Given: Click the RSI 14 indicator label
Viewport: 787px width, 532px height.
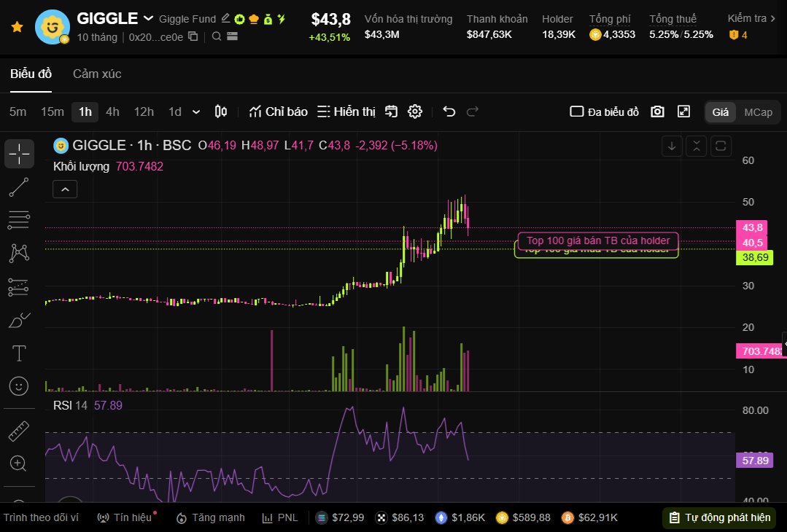Looking at the screenshot, I should (70, 405).
